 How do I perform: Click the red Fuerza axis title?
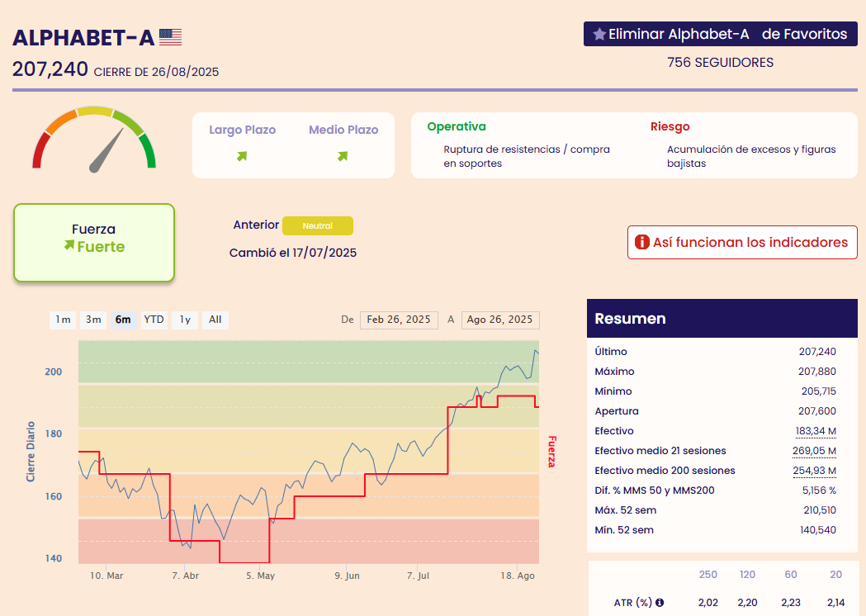coord(551,452)
